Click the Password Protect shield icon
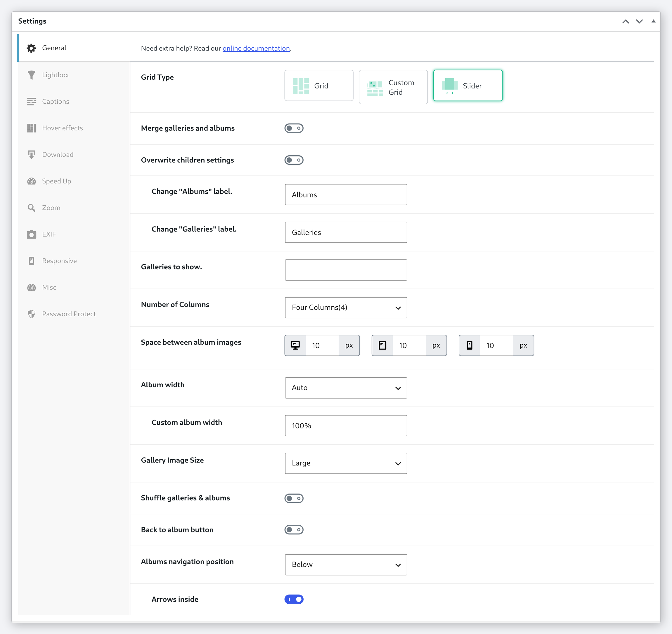Viewport: 672px width, 634px height. pyautogui.click(x=32, y=314)
